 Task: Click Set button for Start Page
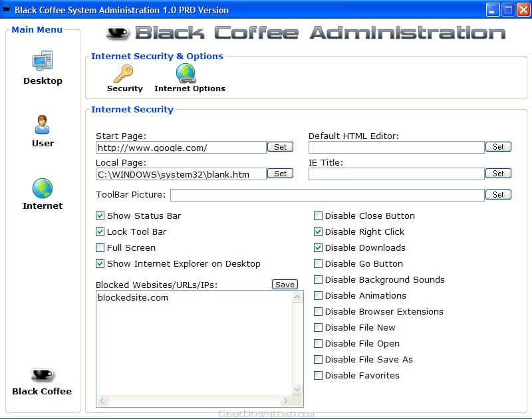pyautogui.click(x=280, y=147)
